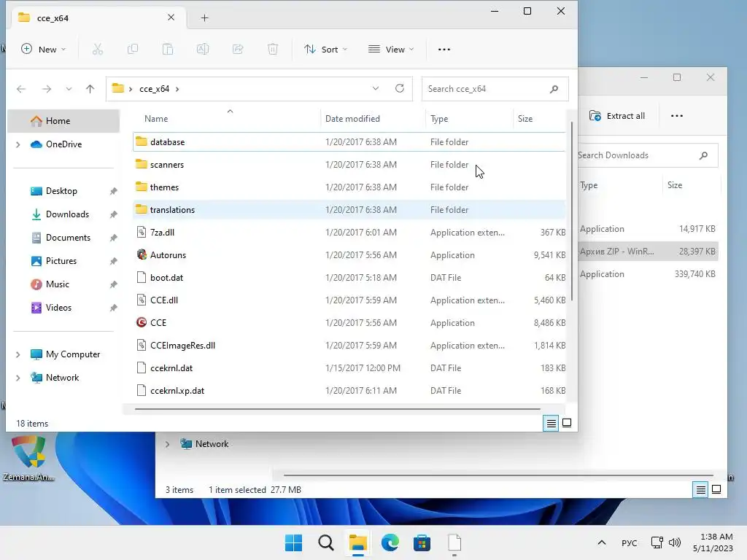
Task: Open the Windows Start menu
Action: pyautogui.click(x=293, y=542)
